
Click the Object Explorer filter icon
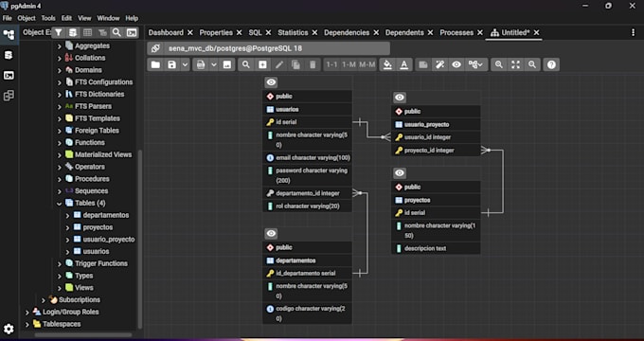tap(59, 32)
